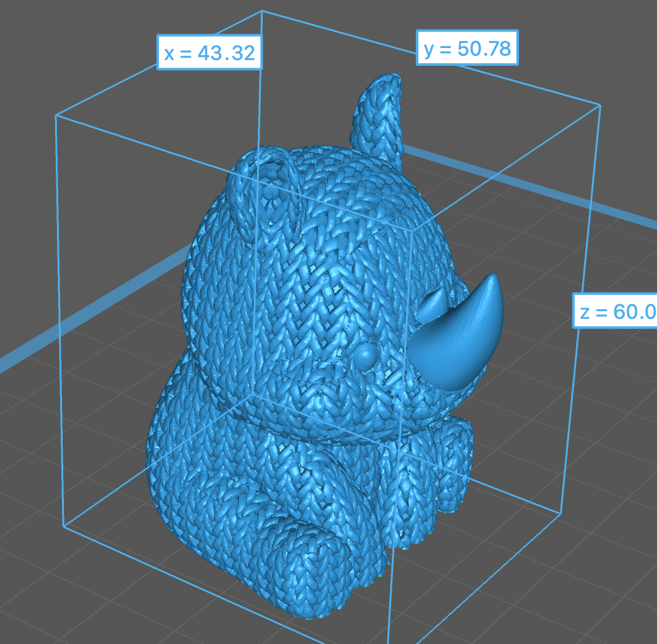The image size is (657, 644).
Task: Click the rhino's round eye
Action: point(365,356)
